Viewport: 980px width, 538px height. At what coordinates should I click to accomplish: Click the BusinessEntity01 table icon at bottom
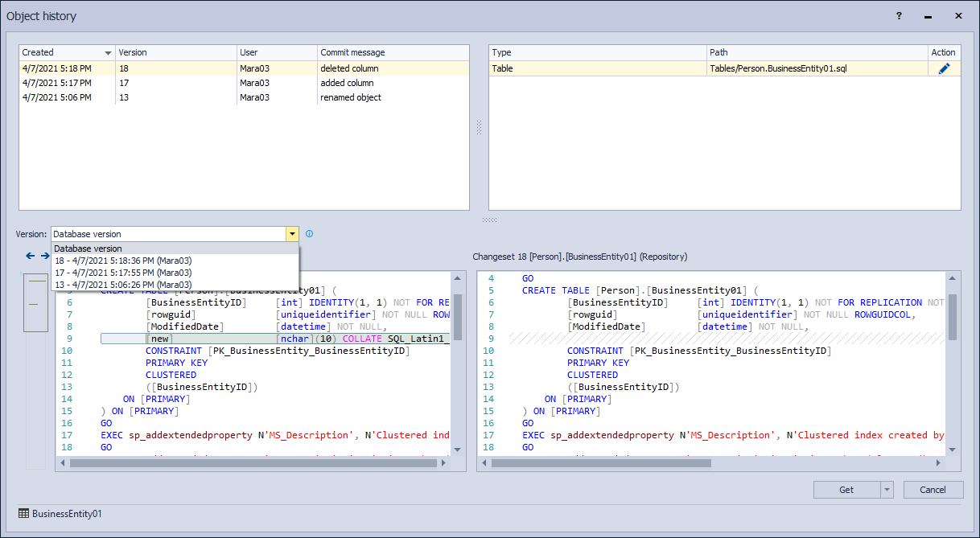(24, 513)
